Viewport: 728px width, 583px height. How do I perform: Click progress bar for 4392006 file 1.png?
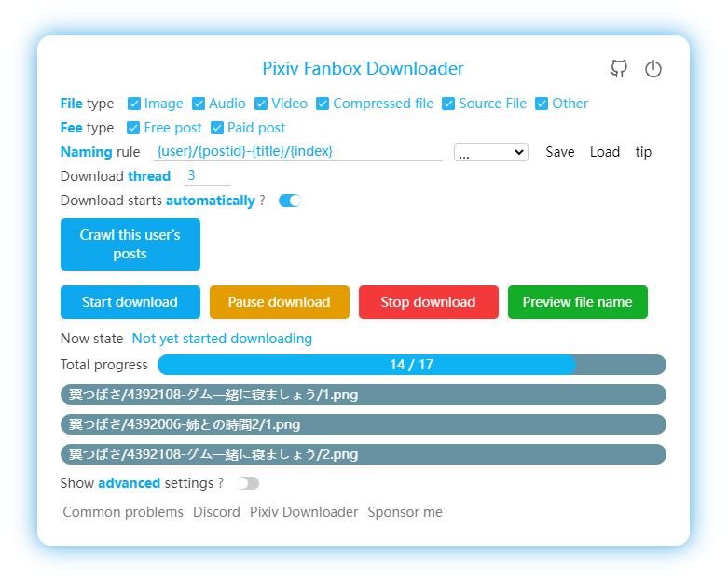(x=364, y=424)
